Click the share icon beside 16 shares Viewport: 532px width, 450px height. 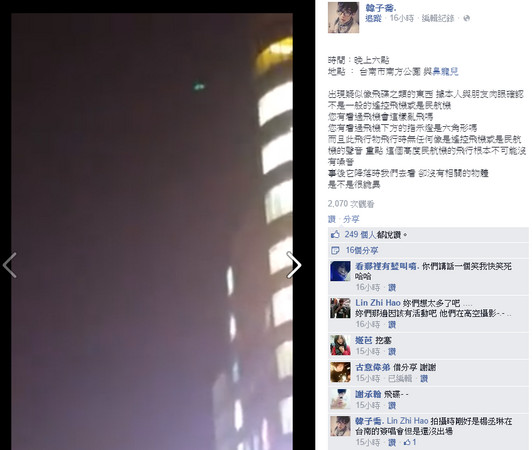[335, 250]
